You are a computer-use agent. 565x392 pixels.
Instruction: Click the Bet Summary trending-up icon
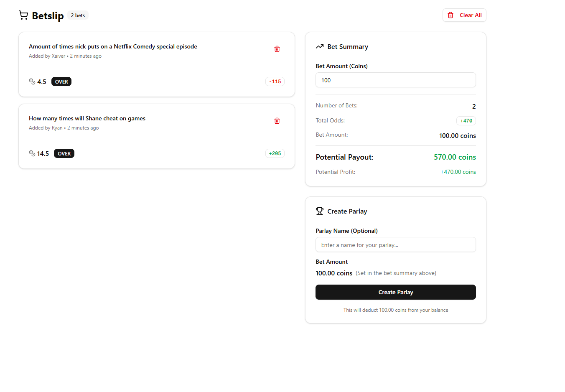pyautogui.click(x=320, y=46)
